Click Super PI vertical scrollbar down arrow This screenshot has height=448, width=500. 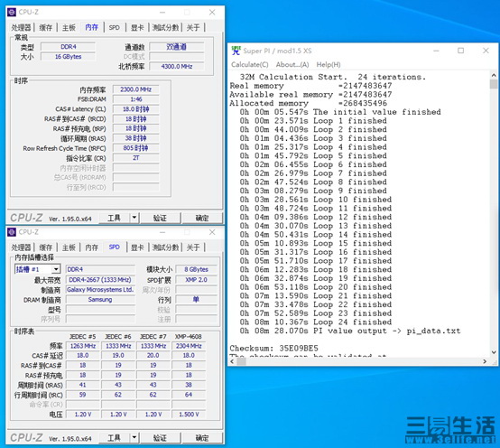coord(494,352)
